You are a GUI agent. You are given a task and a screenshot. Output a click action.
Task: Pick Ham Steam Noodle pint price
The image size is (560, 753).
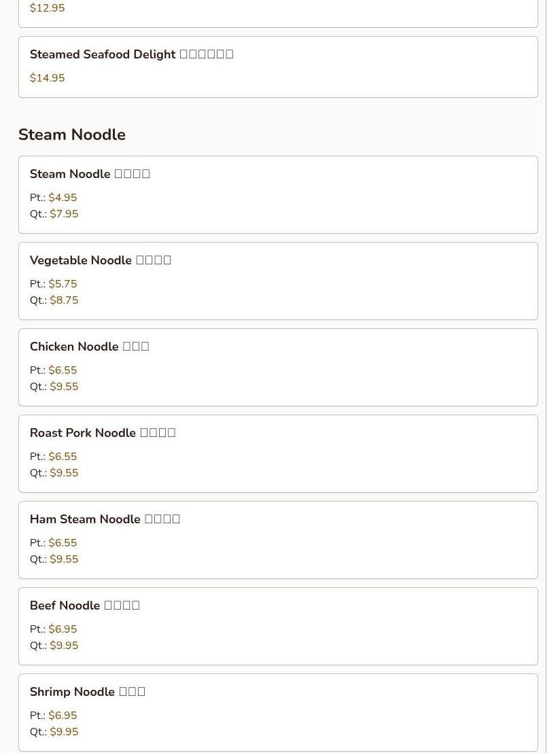63,543
